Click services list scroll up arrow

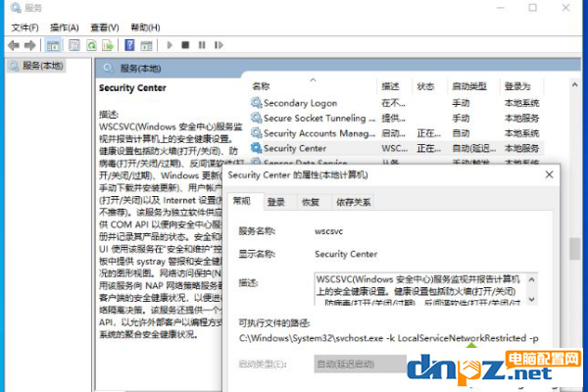tap(574, 85)
